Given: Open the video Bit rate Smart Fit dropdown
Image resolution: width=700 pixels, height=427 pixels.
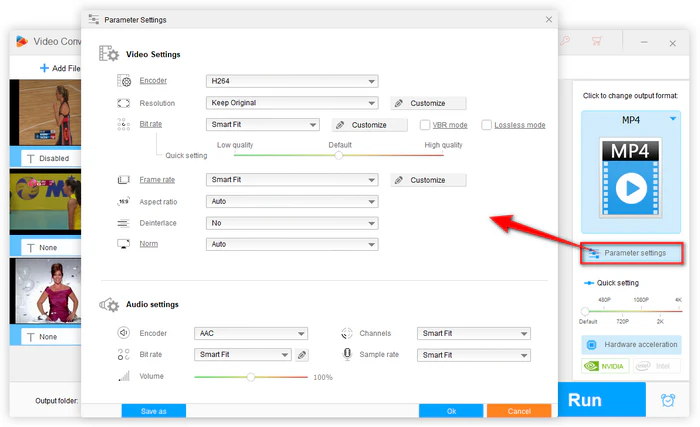Looking at the screenshot, I should pos(262,124).
